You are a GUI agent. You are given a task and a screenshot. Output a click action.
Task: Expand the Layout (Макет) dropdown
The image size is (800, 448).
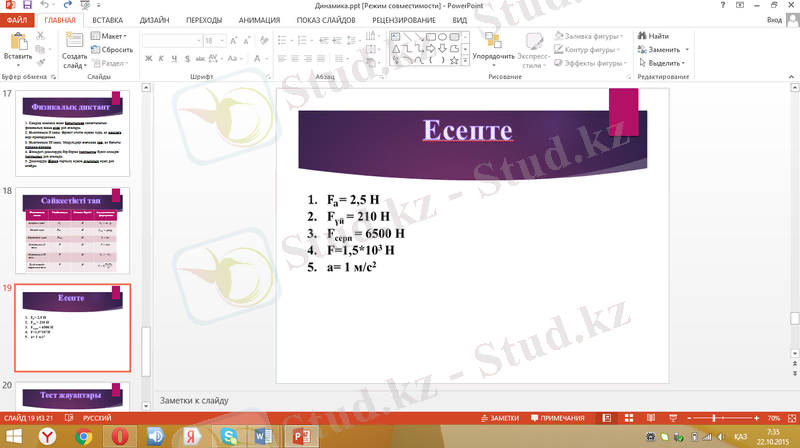[114, 36]
